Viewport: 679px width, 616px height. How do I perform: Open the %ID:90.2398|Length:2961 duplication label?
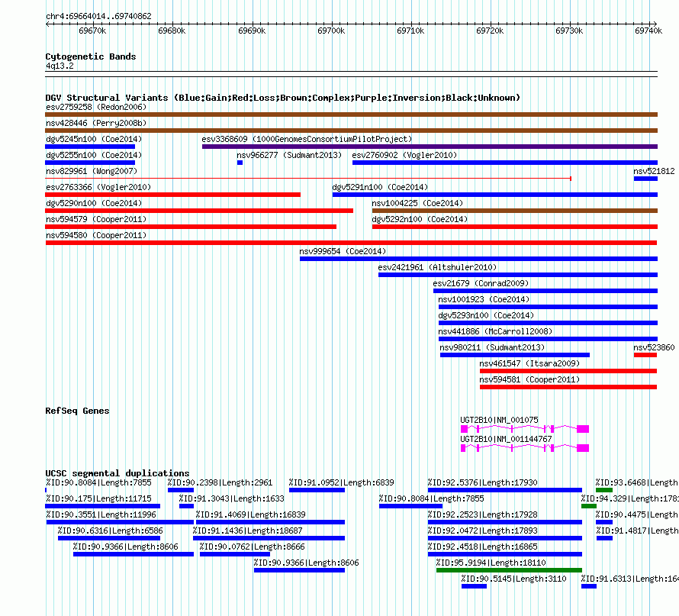point(220,482)
